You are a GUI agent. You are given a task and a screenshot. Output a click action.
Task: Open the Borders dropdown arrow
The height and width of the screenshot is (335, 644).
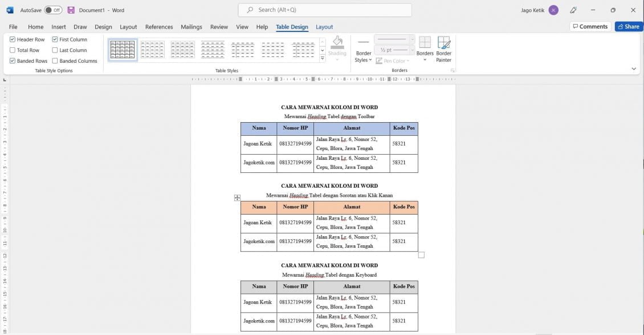click(x=425, y=60)
